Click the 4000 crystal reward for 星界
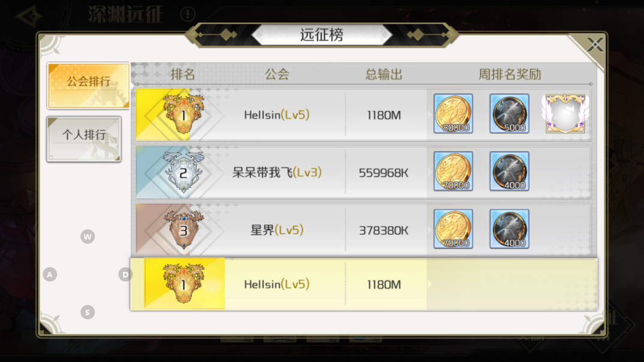The width and height of the screenshot is (644, 362). 509,229
